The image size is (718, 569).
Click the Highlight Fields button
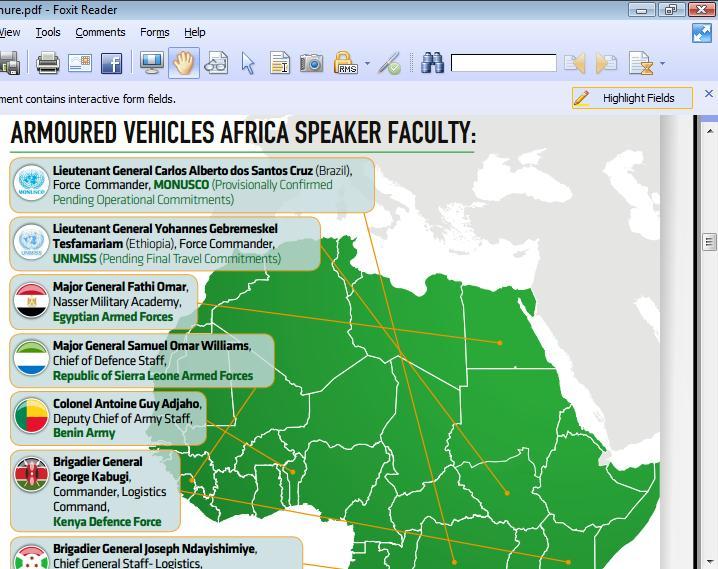tap(632, 98)
